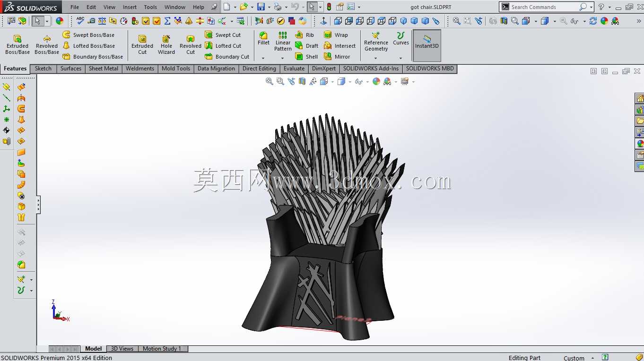Run the ABC spelling checker icon

click(x=80, y=21)
